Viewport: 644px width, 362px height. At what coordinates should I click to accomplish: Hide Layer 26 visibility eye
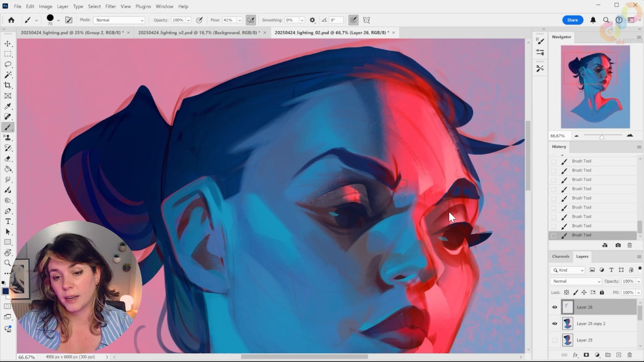[x=554, y=307]
